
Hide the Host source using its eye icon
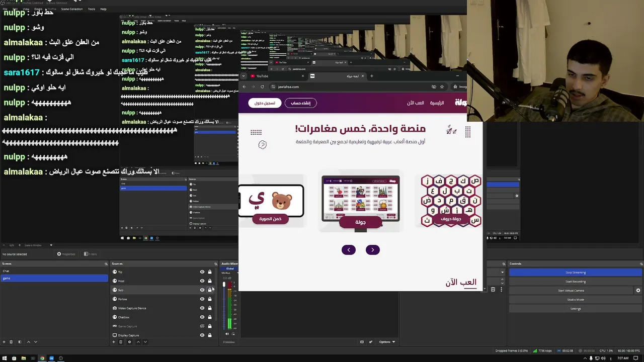(202, 281)
